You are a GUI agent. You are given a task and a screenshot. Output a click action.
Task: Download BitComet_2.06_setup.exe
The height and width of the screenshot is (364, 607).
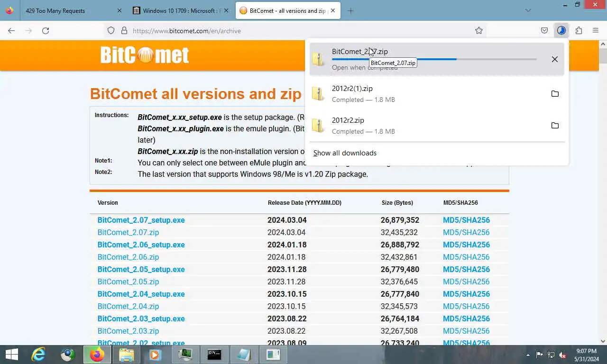pyautogui.click(x=141, y=245)
